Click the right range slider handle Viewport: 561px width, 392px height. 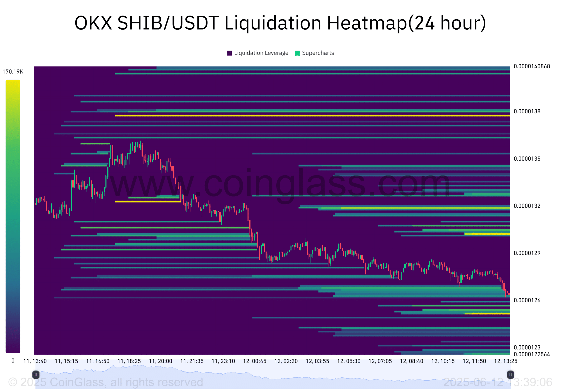[x=510, y=374]
